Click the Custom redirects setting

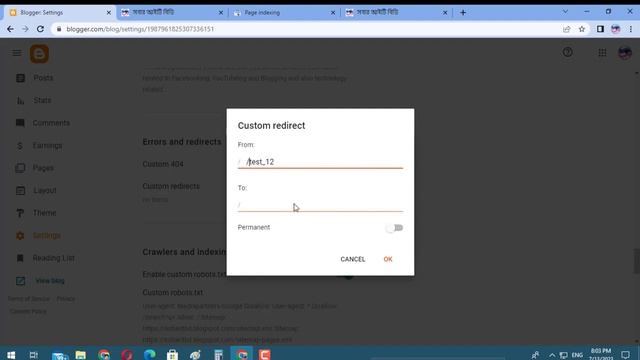171,186
